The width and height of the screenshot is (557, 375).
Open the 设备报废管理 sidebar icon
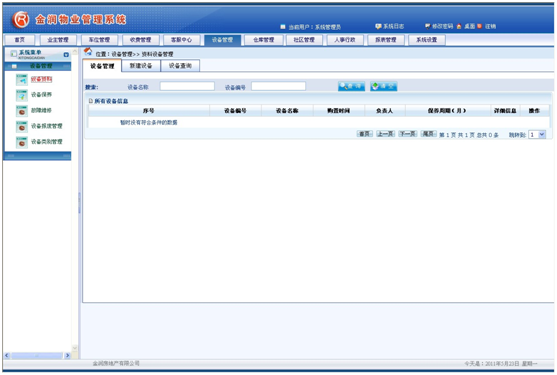pyautogui.click(x=22, y=126)
